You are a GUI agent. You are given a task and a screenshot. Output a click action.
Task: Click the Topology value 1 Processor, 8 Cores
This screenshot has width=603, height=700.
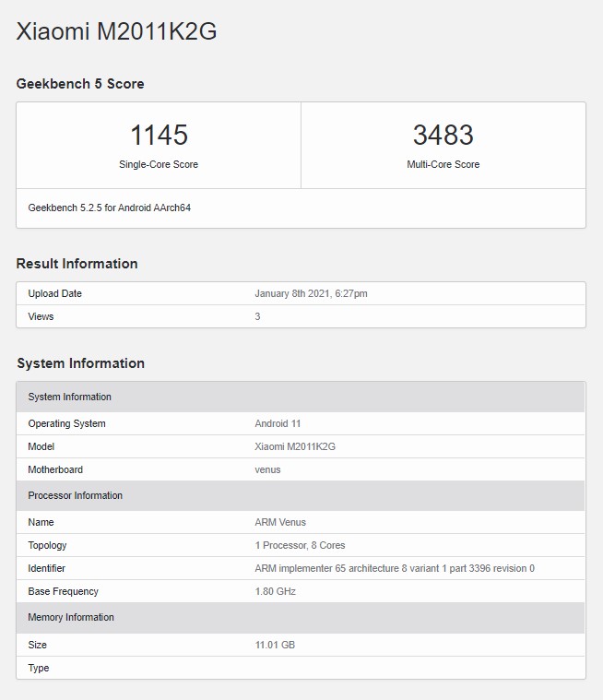click(x=300, y=546)
